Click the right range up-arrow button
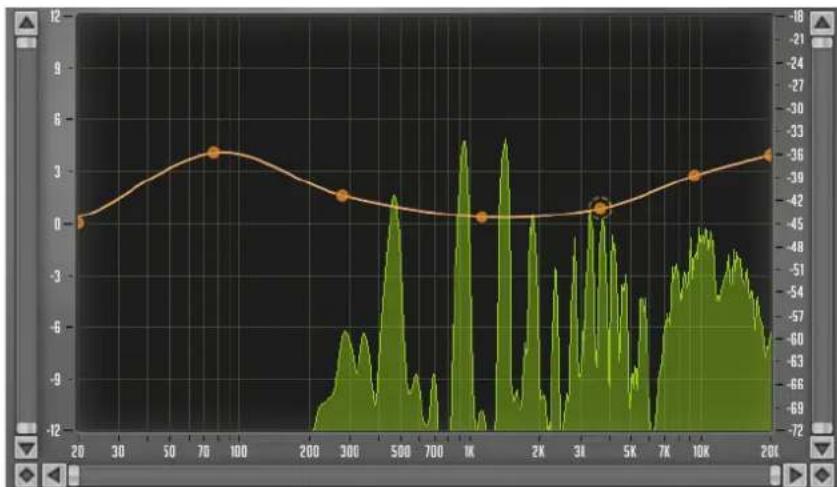This screenshot has width=837, height=487. pyautogui.click(x=822, y=22)
